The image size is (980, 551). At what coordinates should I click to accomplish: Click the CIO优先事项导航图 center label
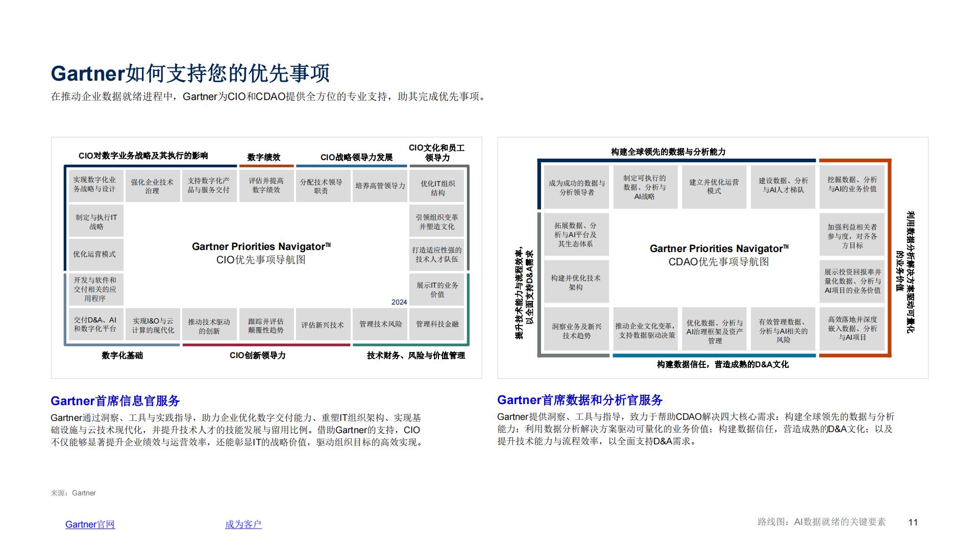(261, 260)
